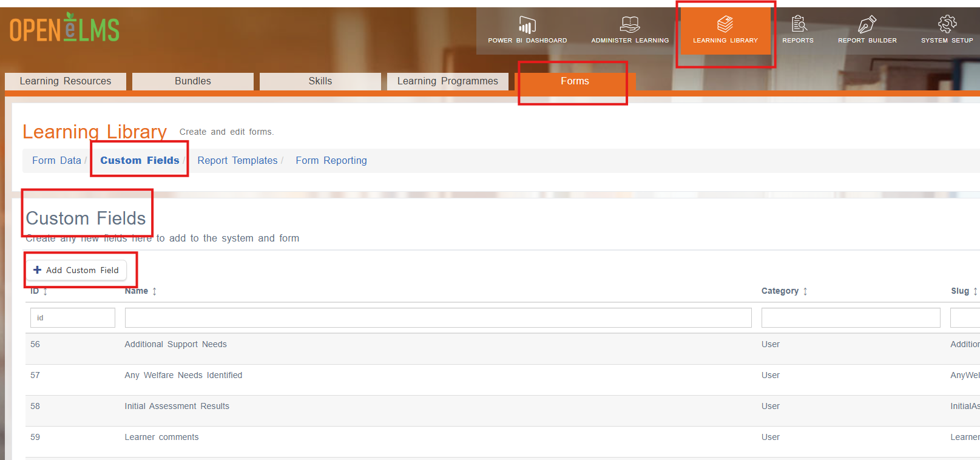Focus the Name filter input field
Viewport: 980px width, 460px height.
click(x=438, y=317)
